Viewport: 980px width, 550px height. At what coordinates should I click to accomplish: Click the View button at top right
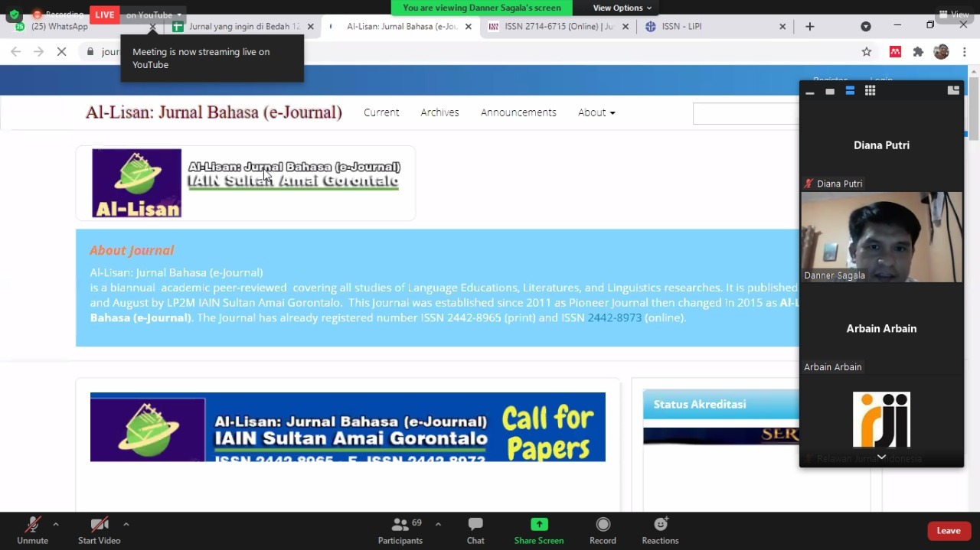pyautogui.click(x=954, y=14)
